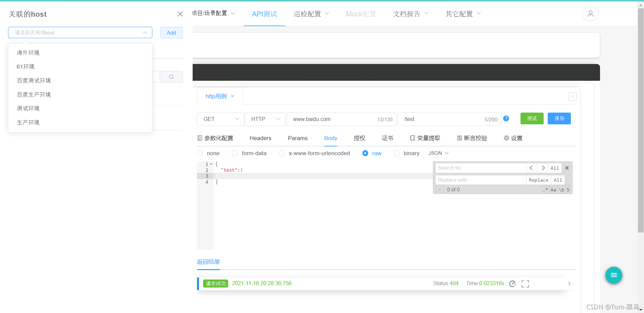Viewport: 644px width, 313px height.
Task: Open the 断言校验 tab
Action: [472, 138]
